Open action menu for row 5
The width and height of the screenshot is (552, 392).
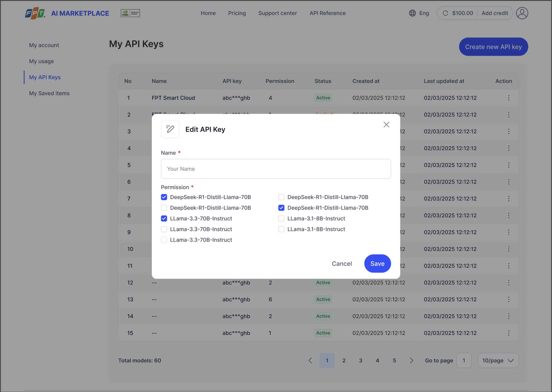(509, 165)
